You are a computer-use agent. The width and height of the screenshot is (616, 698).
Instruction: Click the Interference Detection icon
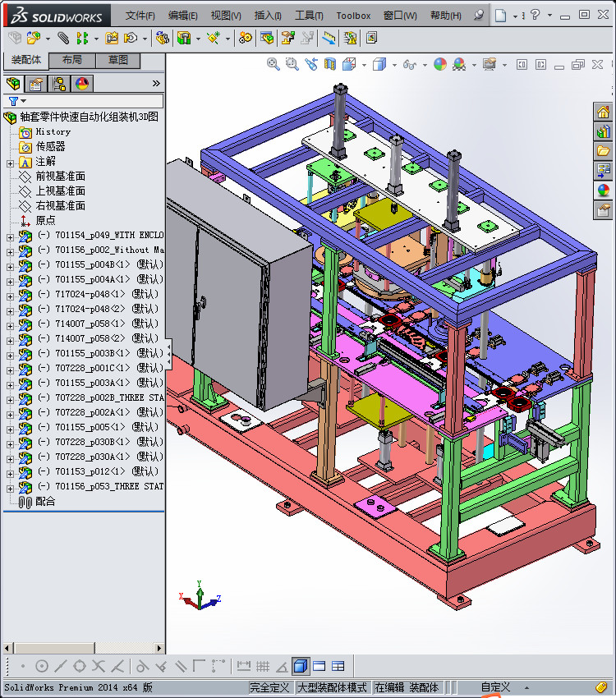[x=329, y=39]
